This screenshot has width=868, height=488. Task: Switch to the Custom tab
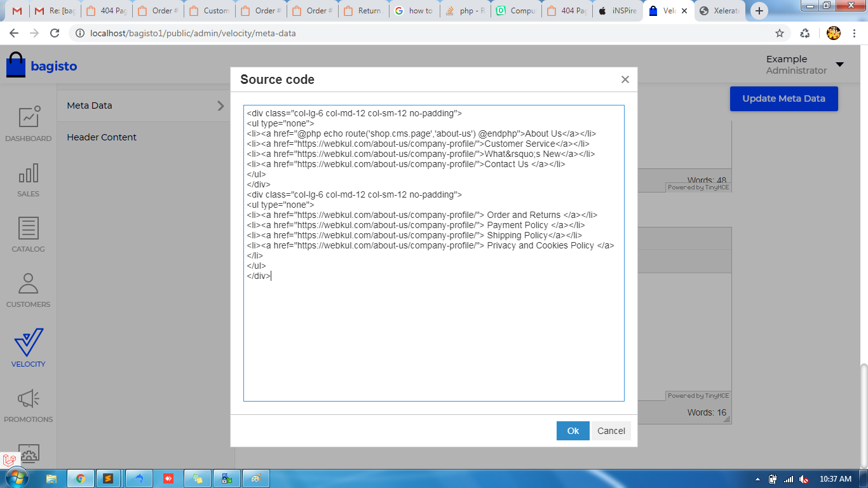pyautogui.click(x=209, y=11)
